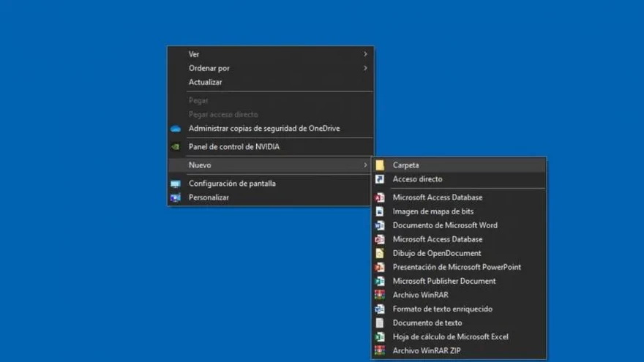Image resolution: width=644 pixels, height=362 pixels.
Task: Click the Acceso directo shortcut icon
Action: coord(380,179)
